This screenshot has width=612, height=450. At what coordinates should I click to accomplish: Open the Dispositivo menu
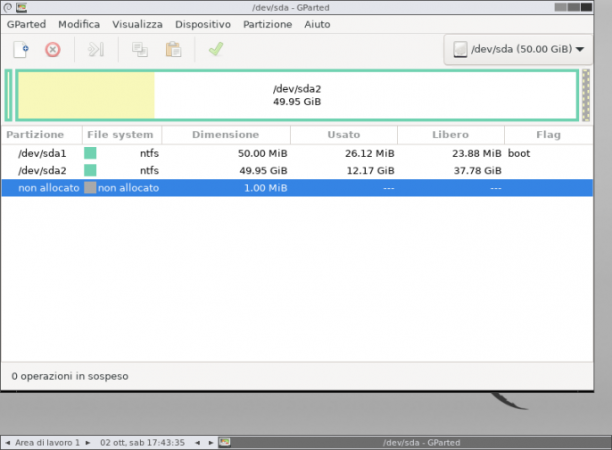coord(203,24)
